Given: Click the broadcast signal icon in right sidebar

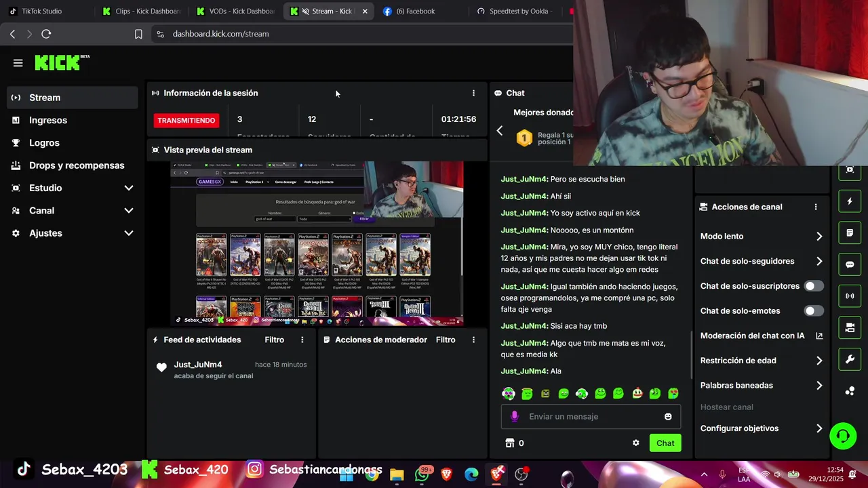Looking at the screenshot, I should coord(850,296).
